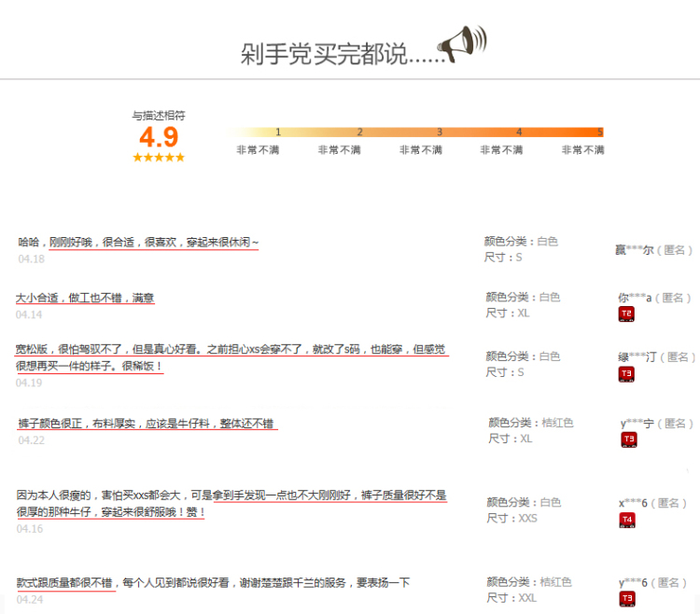
Task: Click the review beginning with 款式跟质量都很不错
Action: 213,582
